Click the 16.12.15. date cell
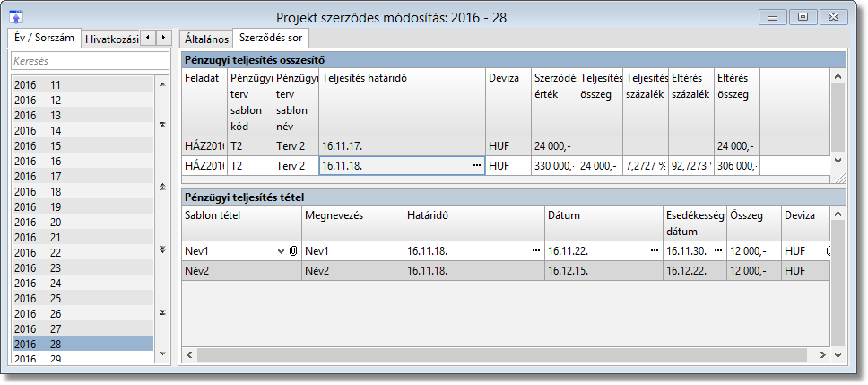Screen dimensions: 868x385 (603, 271)
